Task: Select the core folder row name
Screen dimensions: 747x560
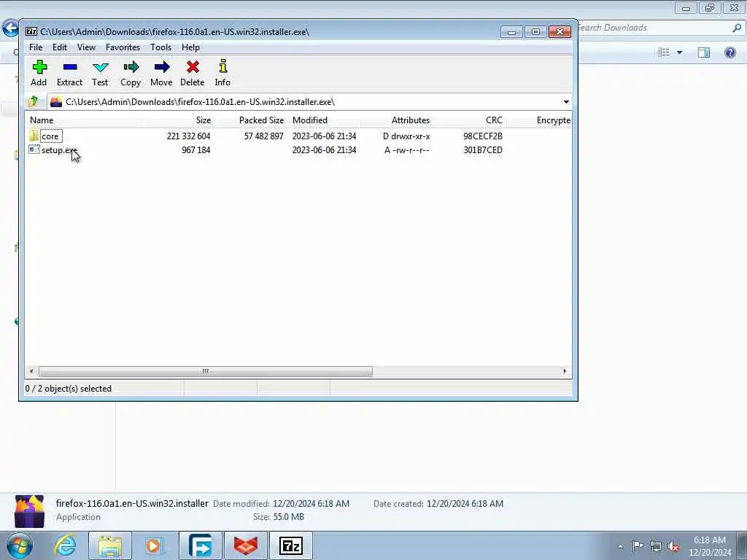Action: point(50,136)
